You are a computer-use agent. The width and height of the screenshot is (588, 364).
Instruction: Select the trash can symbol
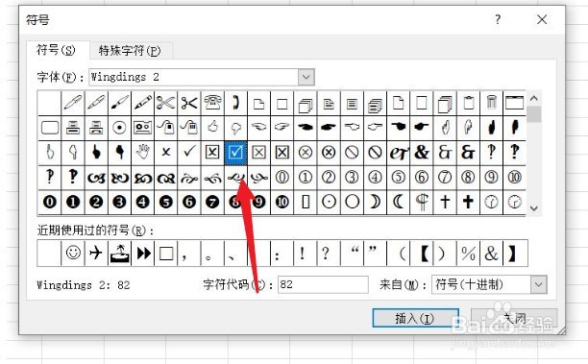coord(491,103)
